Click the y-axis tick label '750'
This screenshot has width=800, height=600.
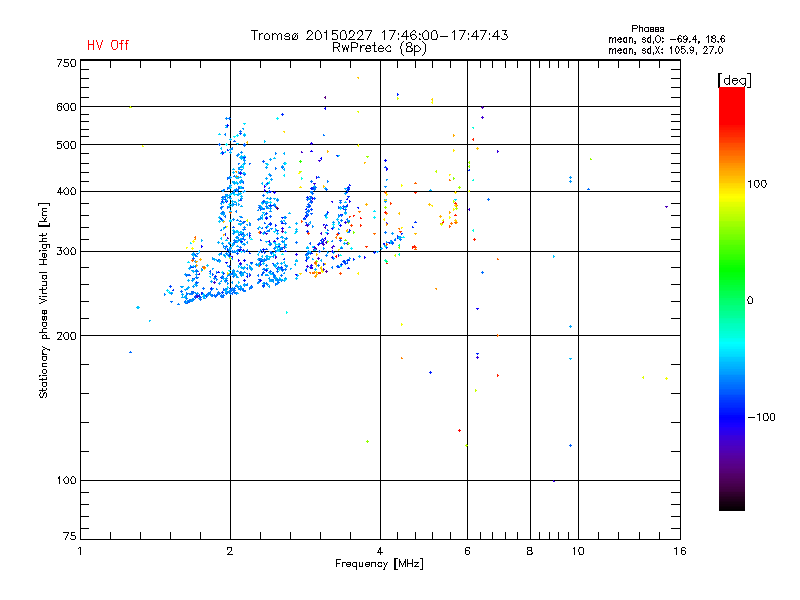66,63
